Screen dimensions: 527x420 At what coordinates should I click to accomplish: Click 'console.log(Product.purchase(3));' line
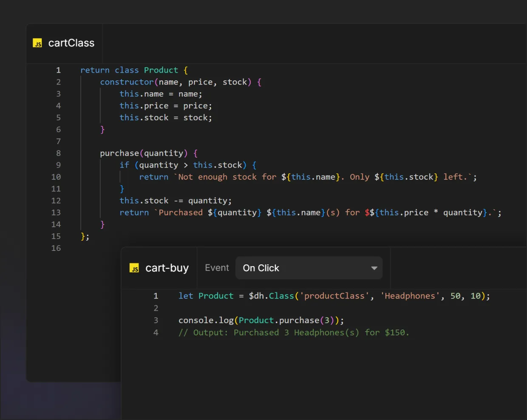tap(261, 321)
